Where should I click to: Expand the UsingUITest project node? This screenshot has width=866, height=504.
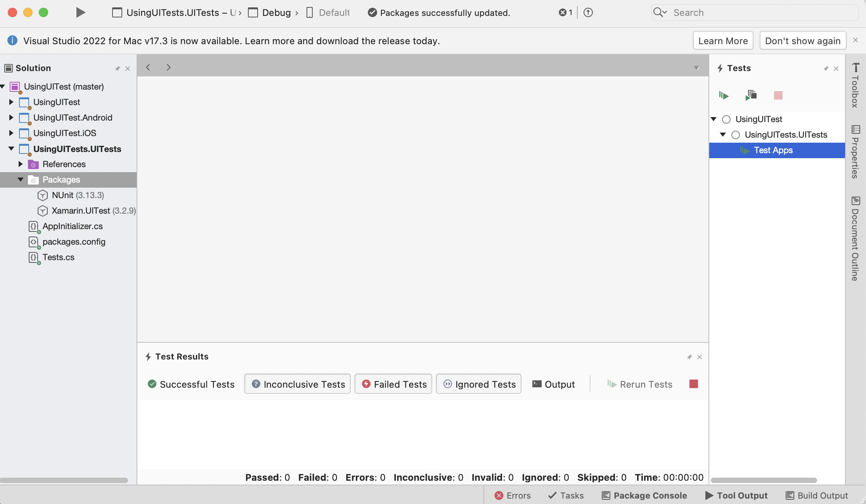tap(11, 102)
